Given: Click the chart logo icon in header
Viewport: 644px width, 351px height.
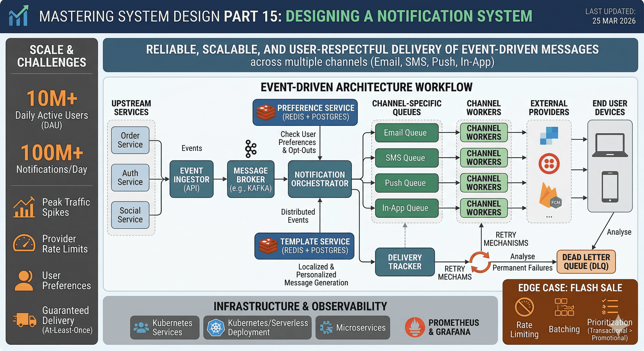Looking at the screenshot, I should click(x=19, y=16).
